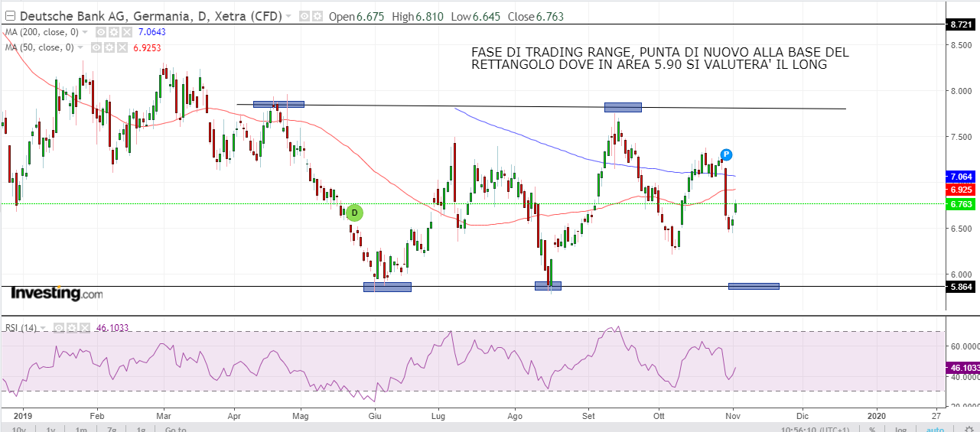Click the RSI (14) label

(x=21, y=328)
